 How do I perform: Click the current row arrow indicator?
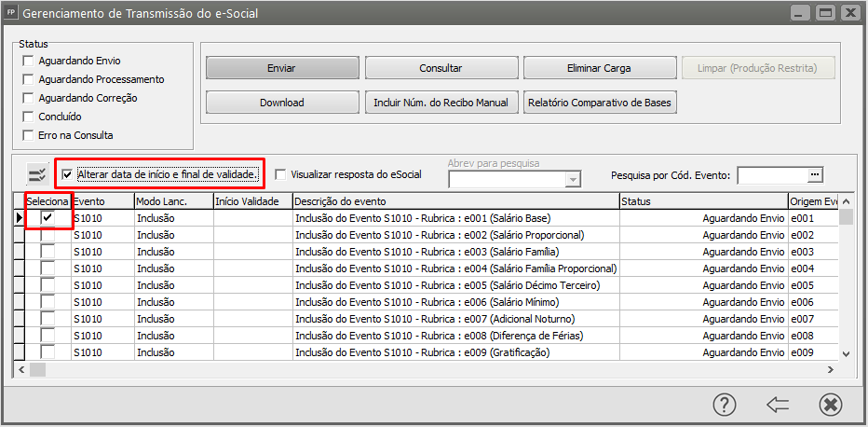(19, 217)
